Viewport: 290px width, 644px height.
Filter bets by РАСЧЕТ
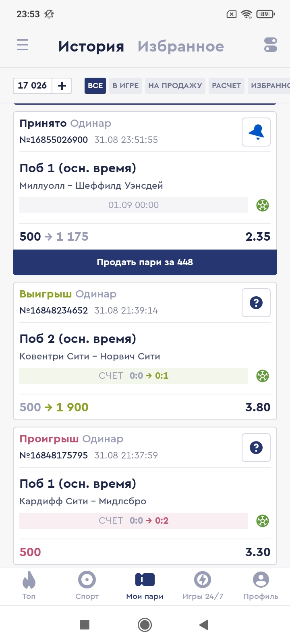click(226, 86)
